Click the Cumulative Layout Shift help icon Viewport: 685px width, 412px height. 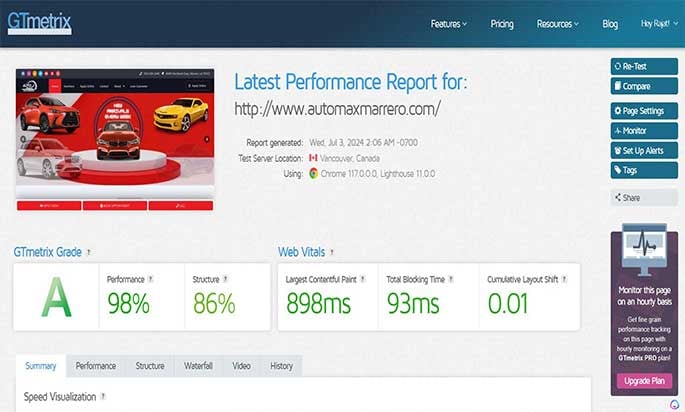pyautogui.click(x=564, y=279)
